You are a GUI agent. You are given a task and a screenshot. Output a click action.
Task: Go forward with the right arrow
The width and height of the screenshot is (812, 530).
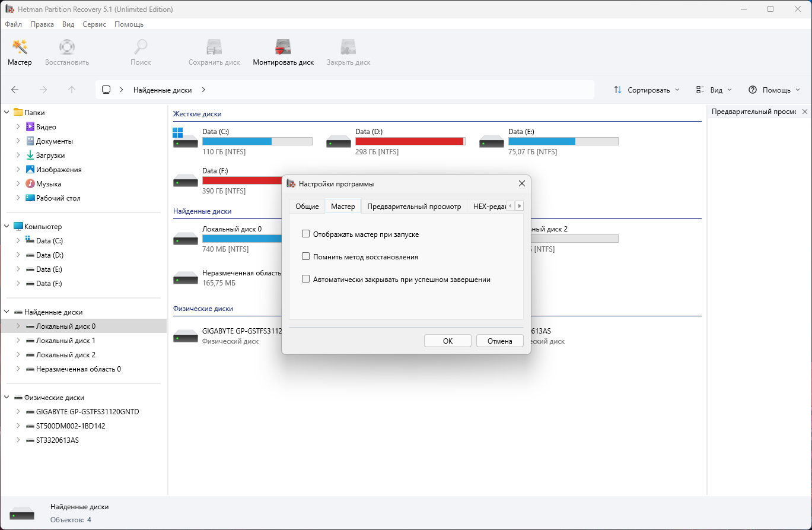click(43, 90)
